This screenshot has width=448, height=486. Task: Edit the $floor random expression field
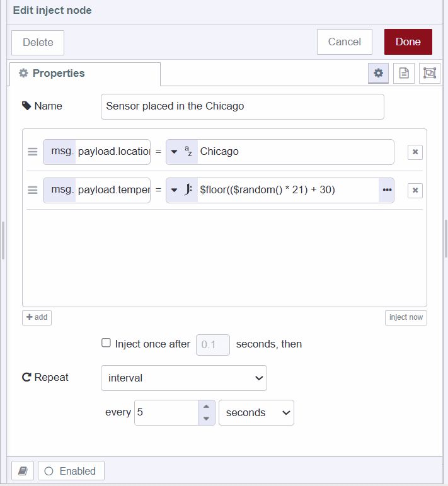click(x=287, y=190)
